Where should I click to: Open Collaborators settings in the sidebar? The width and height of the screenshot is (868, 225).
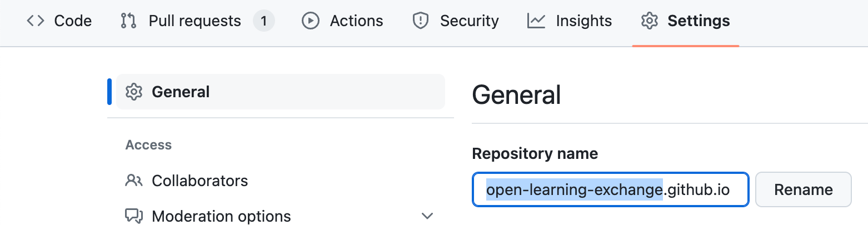point(199,181)
